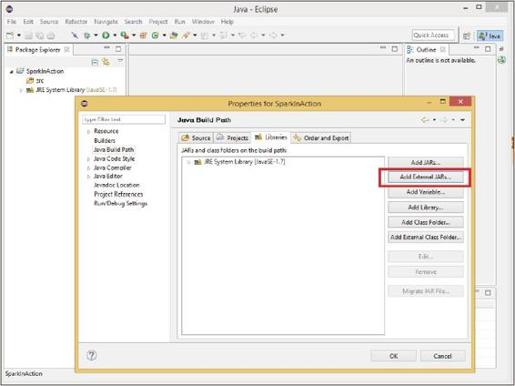The width and height of the screenshot is (515, 386).
Task: Select the src folder in Package Explorer
Action: pos(35,81)
